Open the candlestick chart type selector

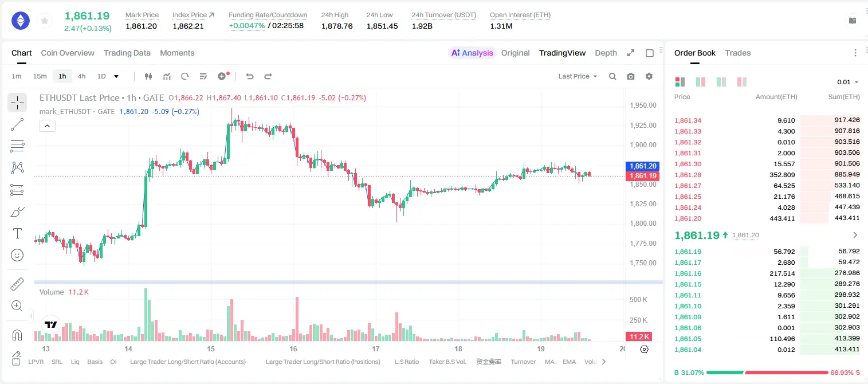coord(148,76)
